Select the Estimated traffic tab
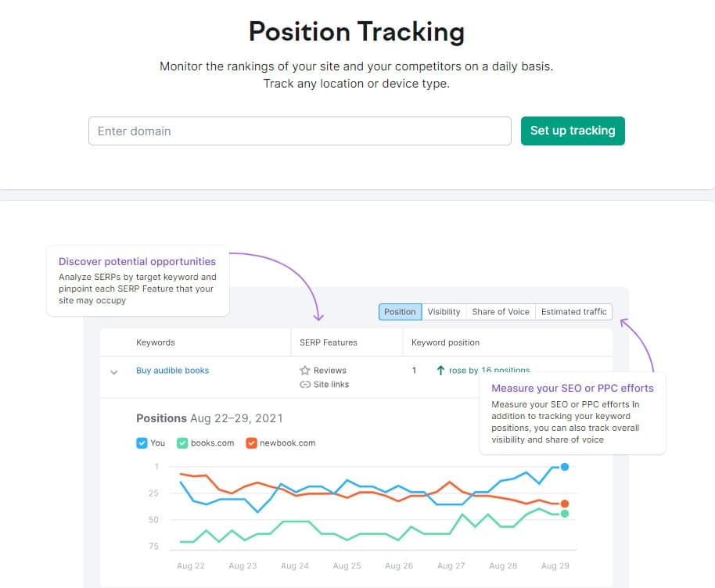715x588 pixels. 573,312
